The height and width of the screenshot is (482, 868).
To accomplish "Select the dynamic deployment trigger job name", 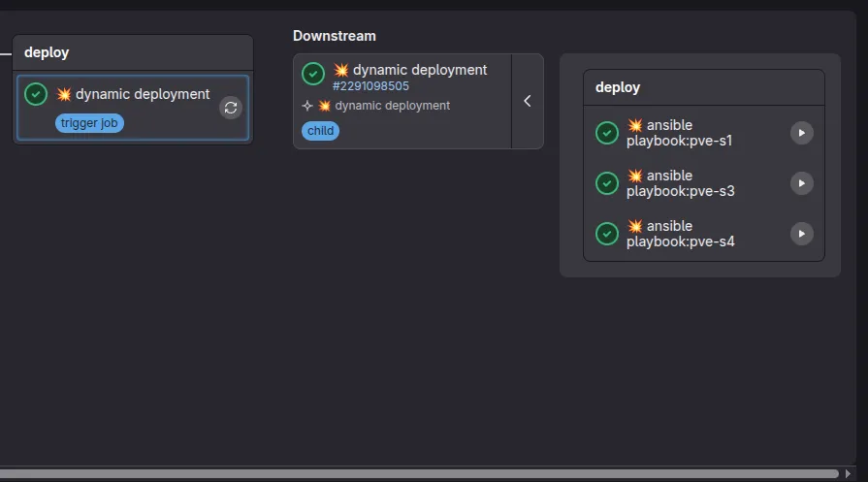I will [142, 94].
